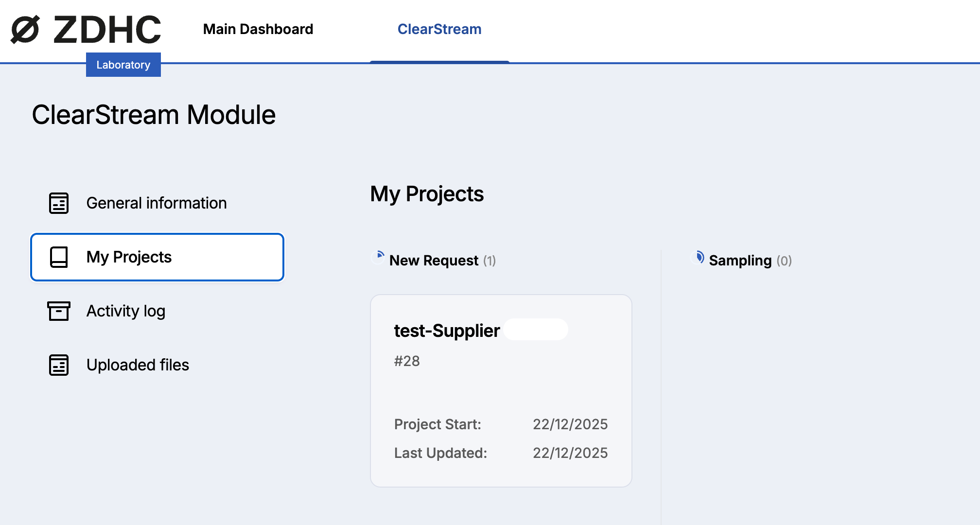
Task: Click the Uploaded files sidebar icon
Action: [x=59, y=365]
